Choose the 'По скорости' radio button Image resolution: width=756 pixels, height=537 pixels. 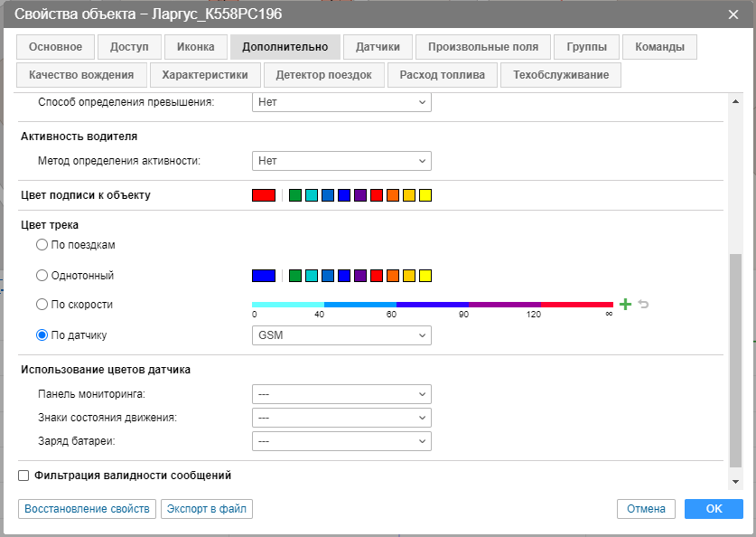(x=42, y=305)
